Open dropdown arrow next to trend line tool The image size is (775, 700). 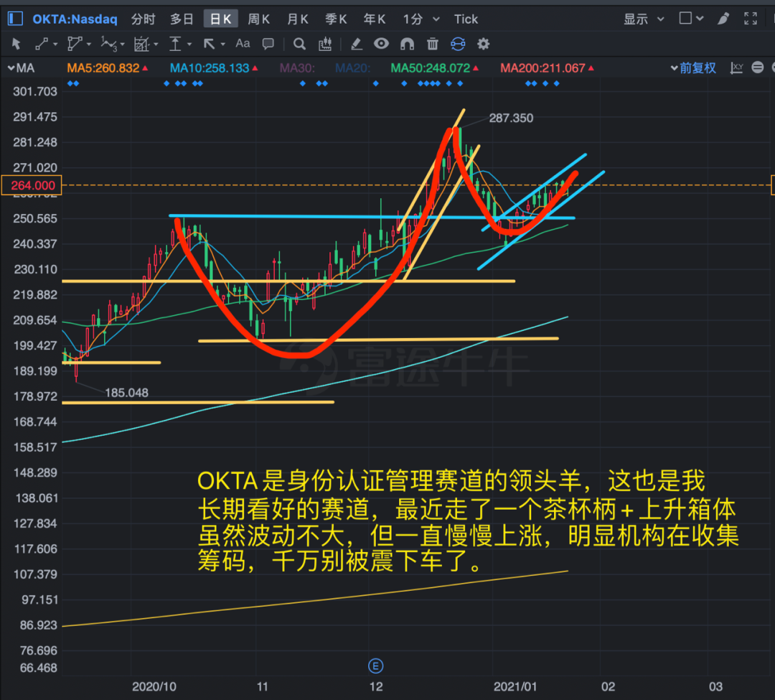pyautogui.click(x=55, y=45)
